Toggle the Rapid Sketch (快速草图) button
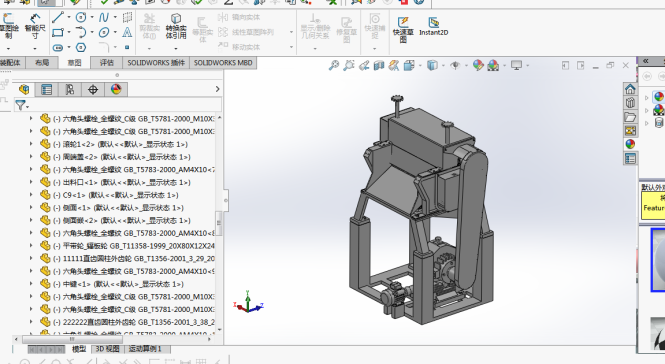The image size is (665, 364). pos(403,28)
